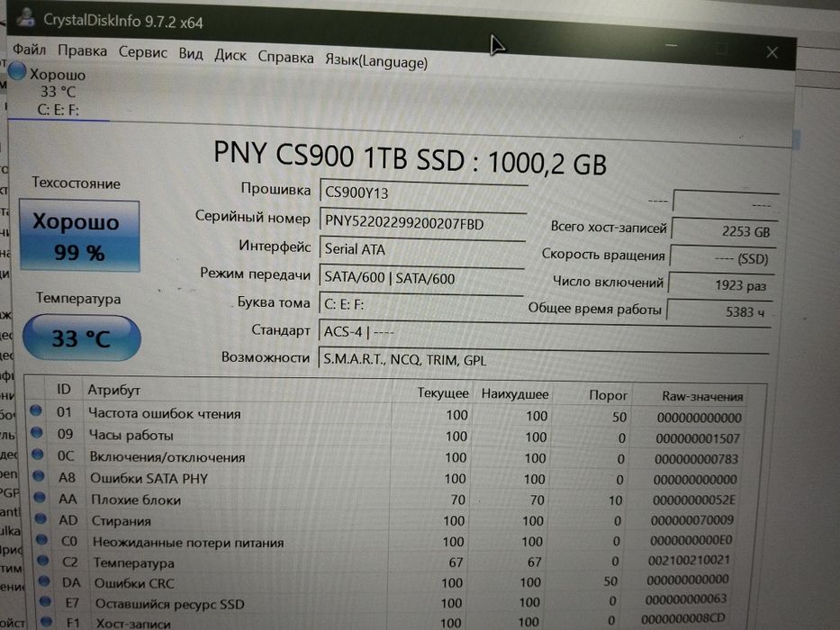Click the Возможности field S.M.A.R.T., NCQ
Viewport: 840px width, 630px height.
point(543,361)
